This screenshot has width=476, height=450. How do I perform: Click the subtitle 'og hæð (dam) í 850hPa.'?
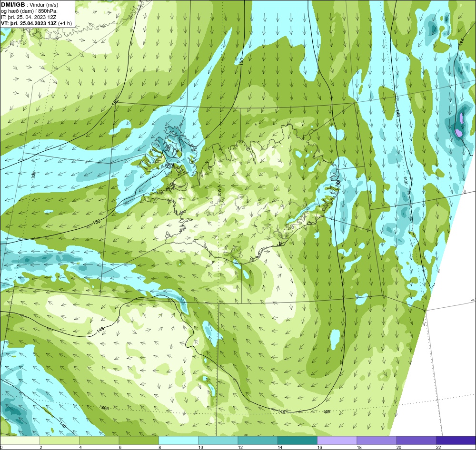click(29, 11)
